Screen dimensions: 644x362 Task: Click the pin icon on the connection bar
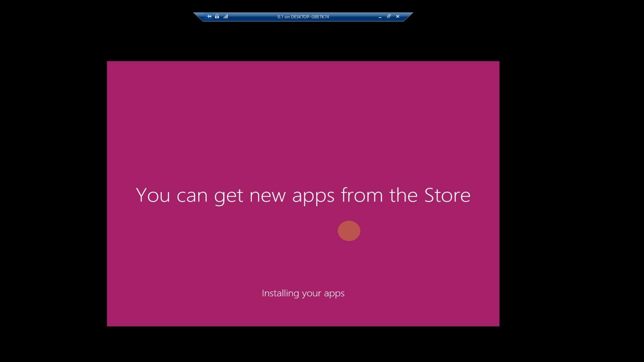[x=209, y=16]
